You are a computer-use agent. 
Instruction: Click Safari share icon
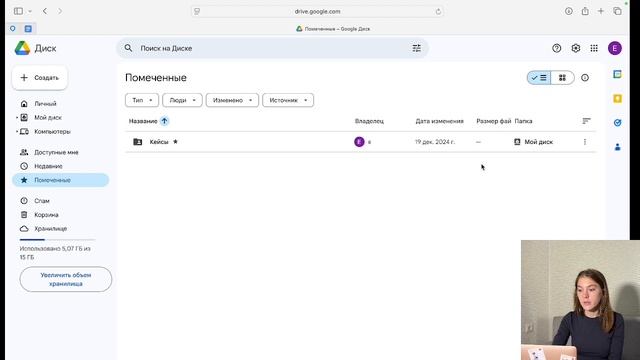click(585, 11)
